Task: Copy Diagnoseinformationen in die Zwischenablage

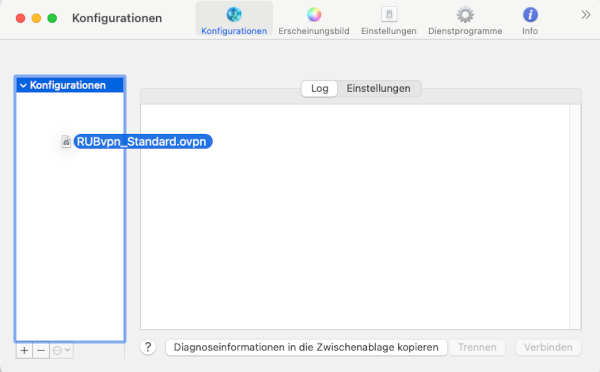Action: (306, 347)
